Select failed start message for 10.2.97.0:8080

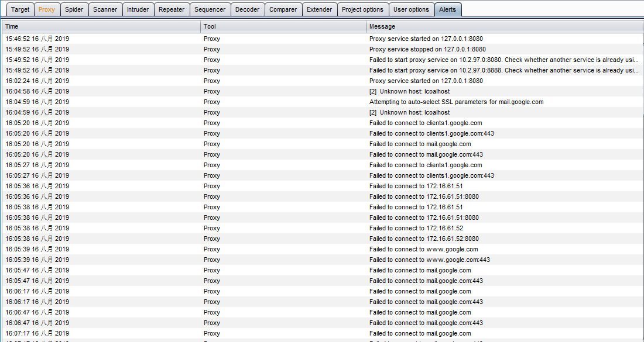(504, 60)
